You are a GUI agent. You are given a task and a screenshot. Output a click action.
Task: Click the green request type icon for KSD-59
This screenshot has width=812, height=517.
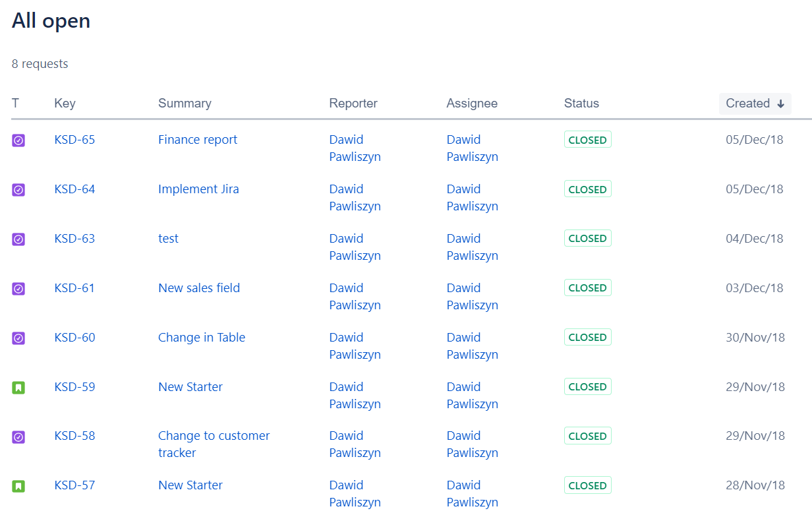point(18,387)
